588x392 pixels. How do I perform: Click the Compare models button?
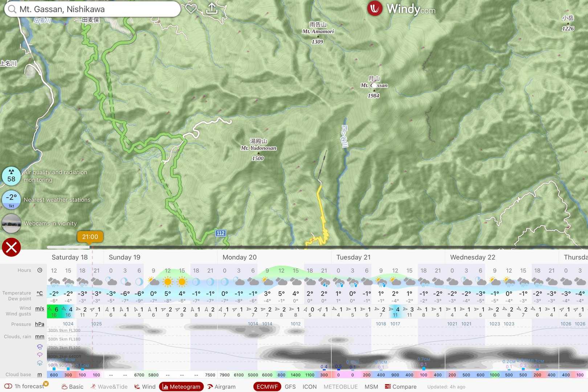401,387
